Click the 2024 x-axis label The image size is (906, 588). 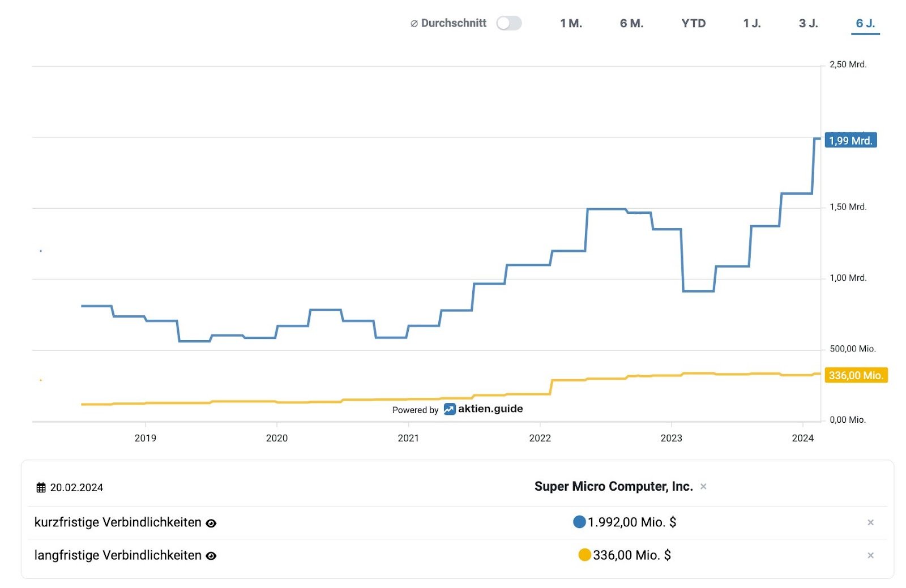click(x=802, y=438)
